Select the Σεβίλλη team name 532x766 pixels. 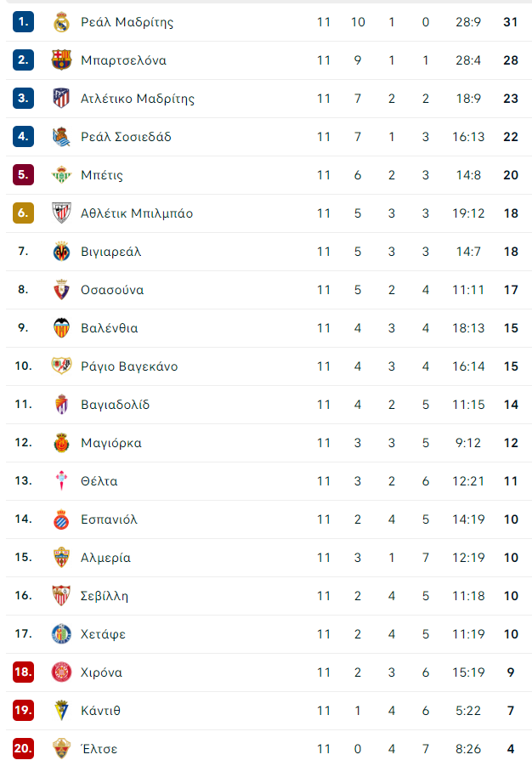(105, 596)
